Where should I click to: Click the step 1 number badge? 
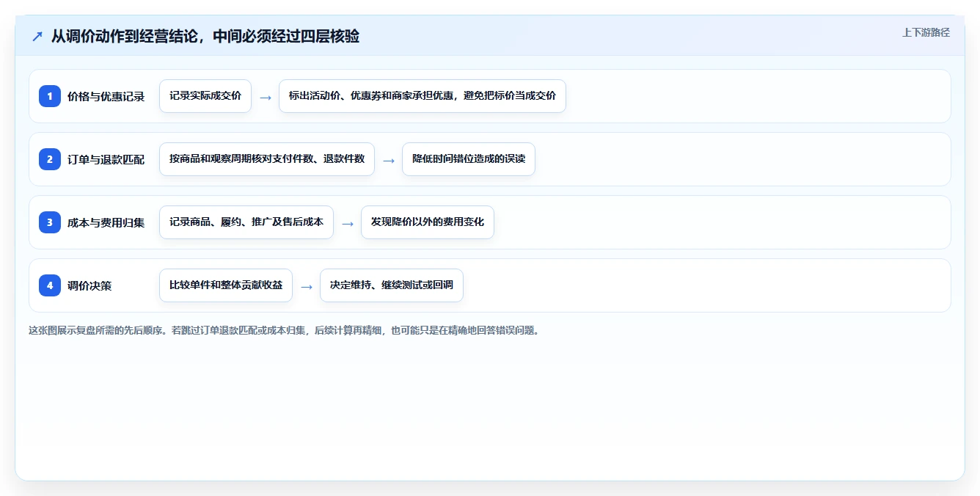(50, 96)
